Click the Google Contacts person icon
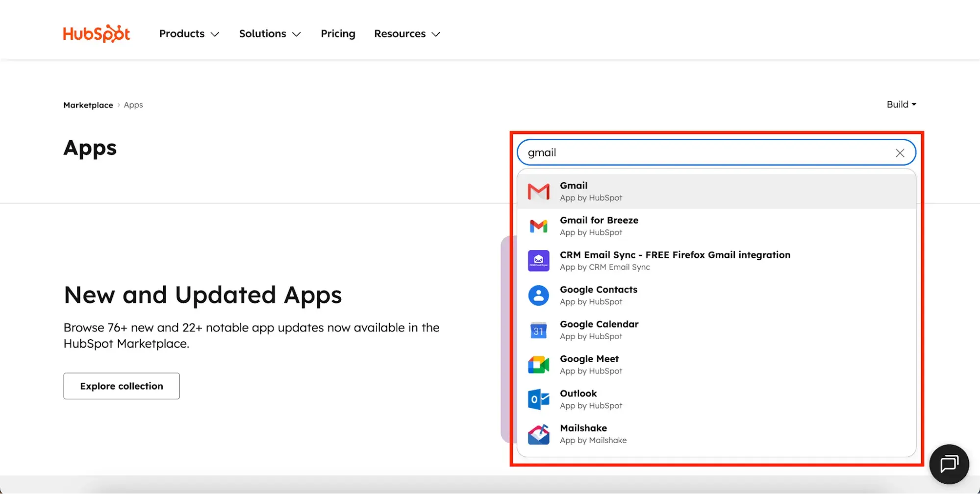 point(538,296)
